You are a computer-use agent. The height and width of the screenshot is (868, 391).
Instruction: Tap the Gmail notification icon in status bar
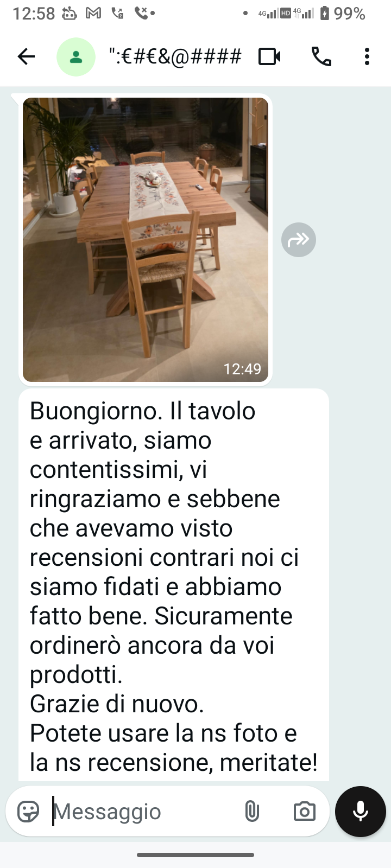click(93, 13)
